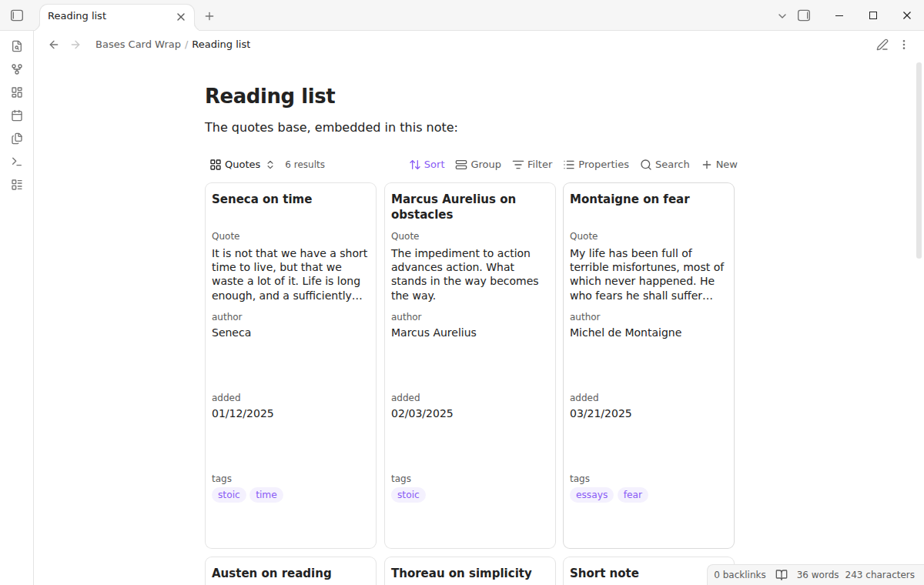The image size is (924, 585).
Task: Click the fear tag
Action: tap(633, 495)
